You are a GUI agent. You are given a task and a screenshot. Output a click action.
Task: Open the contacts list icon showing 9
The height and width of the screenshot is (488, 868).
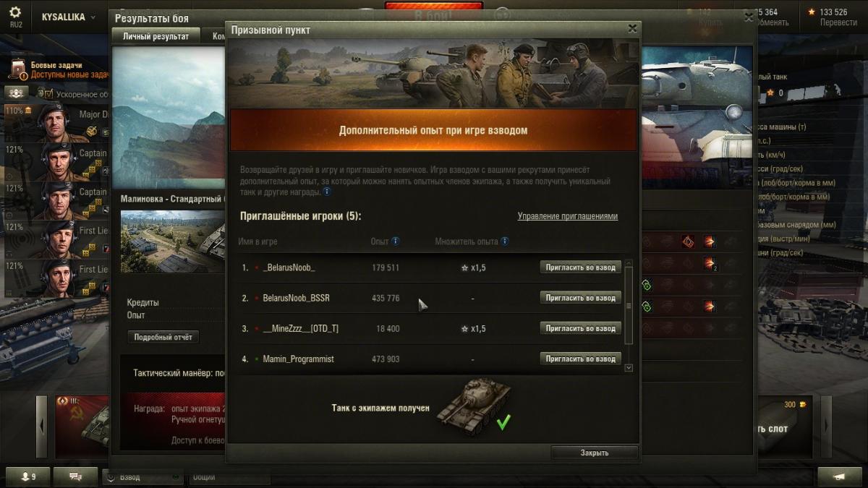click(29, 477)
